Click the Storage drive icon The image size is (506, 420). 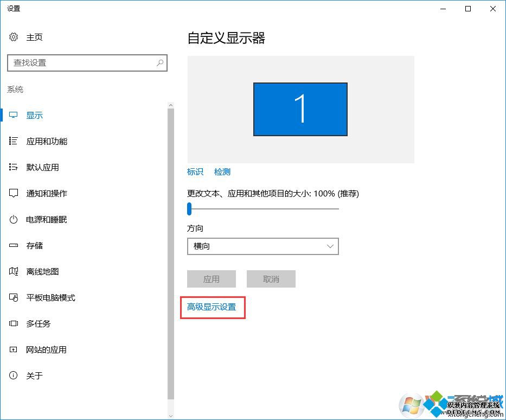point(13,245)
